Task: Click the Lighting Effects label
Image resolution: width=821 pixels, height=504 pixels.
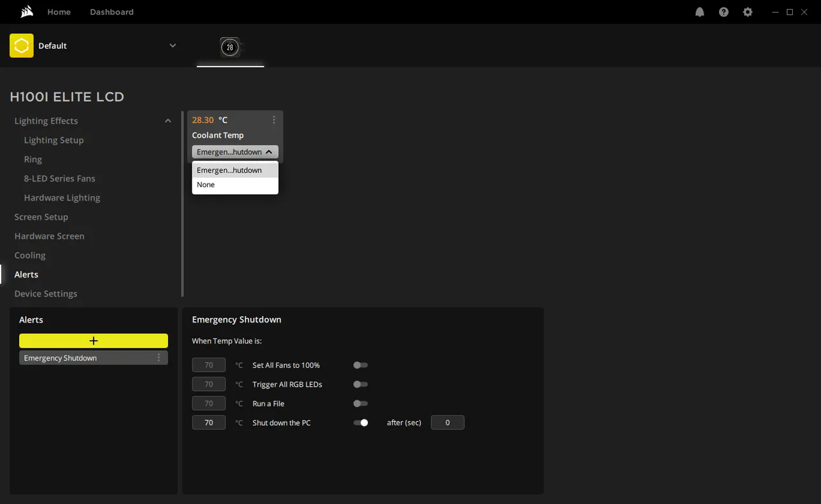Action: 46,121
